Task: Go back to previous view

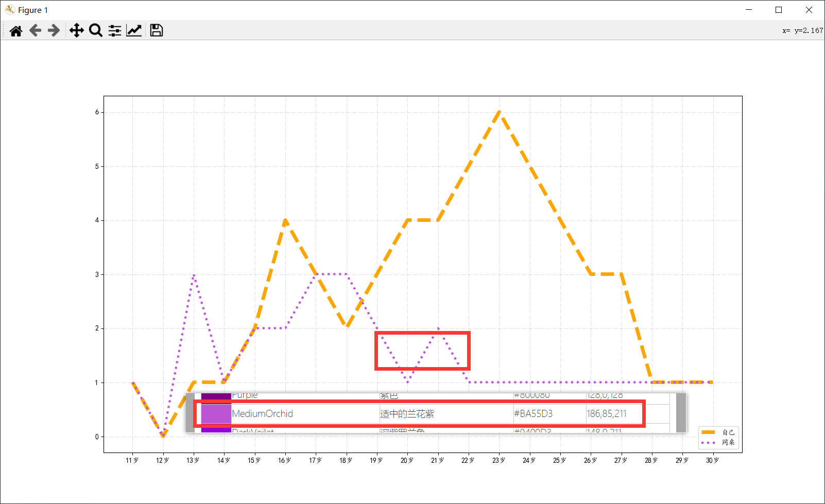Action: [x=35, y=31]
